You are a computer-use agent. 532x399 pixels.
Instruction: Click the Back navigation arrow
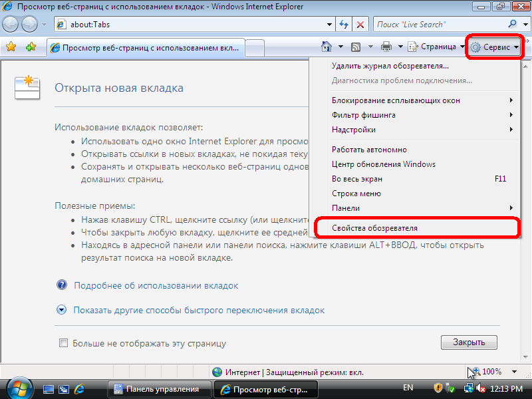click(10, 25)
